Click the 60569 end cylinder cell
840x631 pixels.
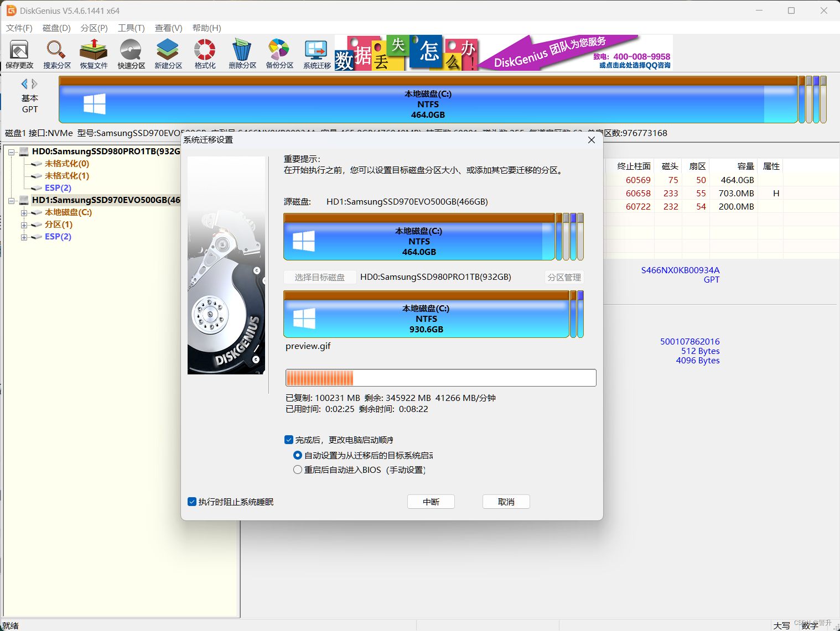[x=638, y=180]
